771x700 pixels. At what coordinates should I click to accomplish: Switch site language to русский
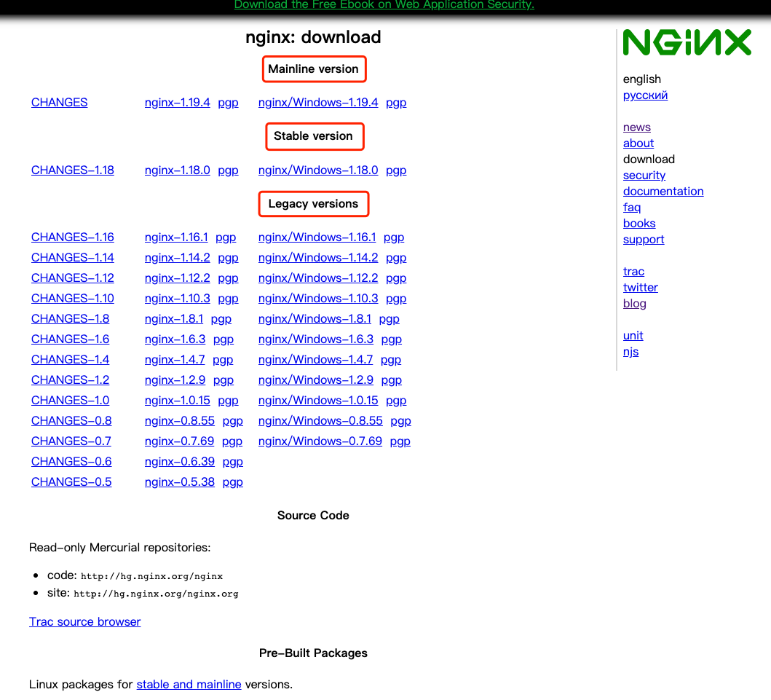coord(645,95)
